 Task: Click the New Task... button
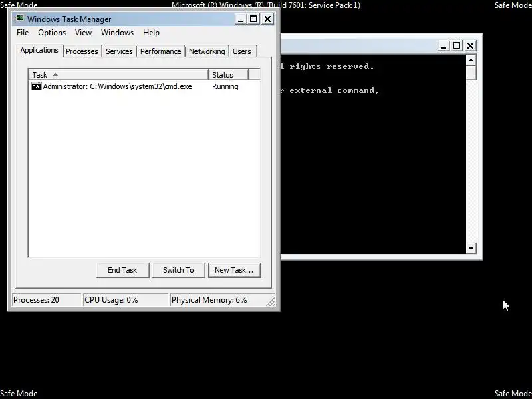pyautogui.click(x=235, y=270)
